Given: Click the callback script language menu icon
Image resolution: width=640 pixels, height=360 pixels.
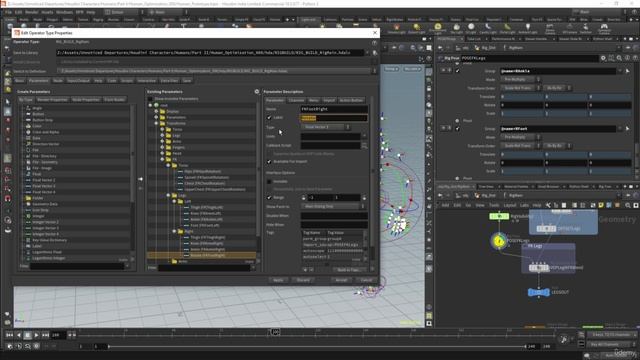Looking at the screenshot, I should tap(364, 145).
